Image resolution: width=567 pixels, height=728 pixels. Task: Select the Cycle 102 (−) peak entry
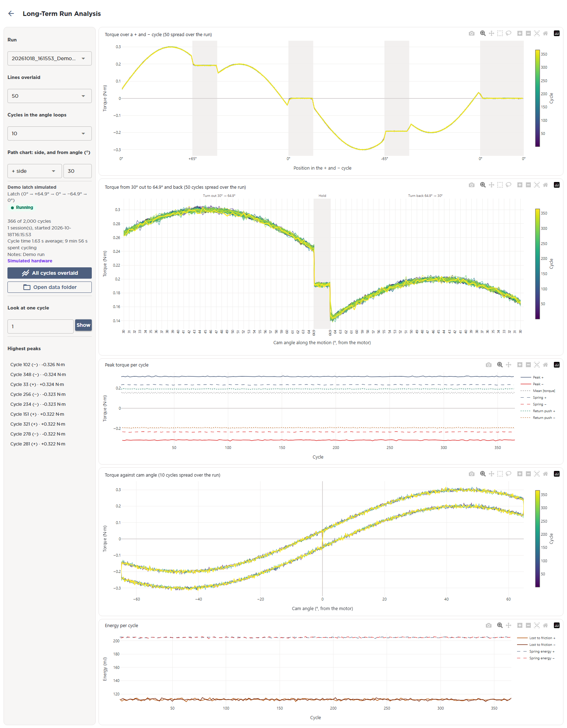[38, 365]
